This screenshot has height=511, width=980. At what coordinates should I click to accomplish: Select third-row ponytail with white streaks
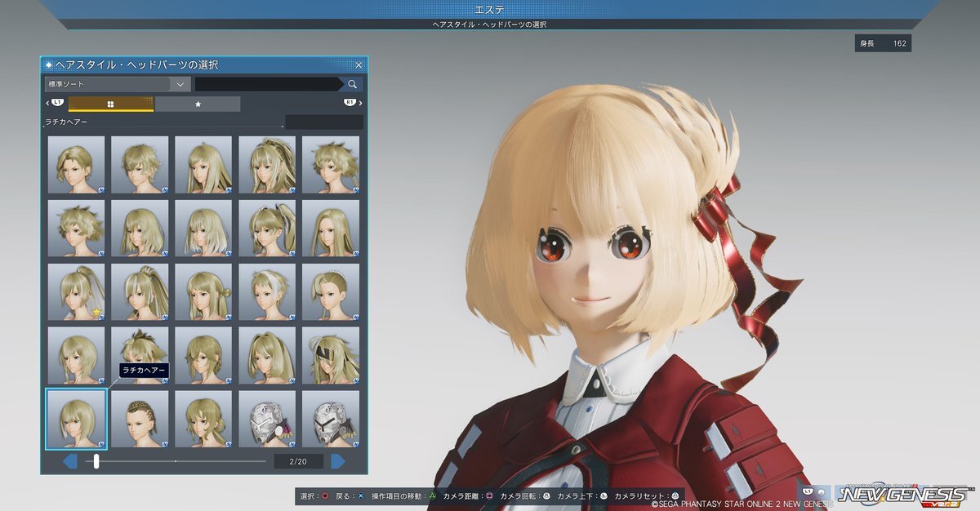140,292
